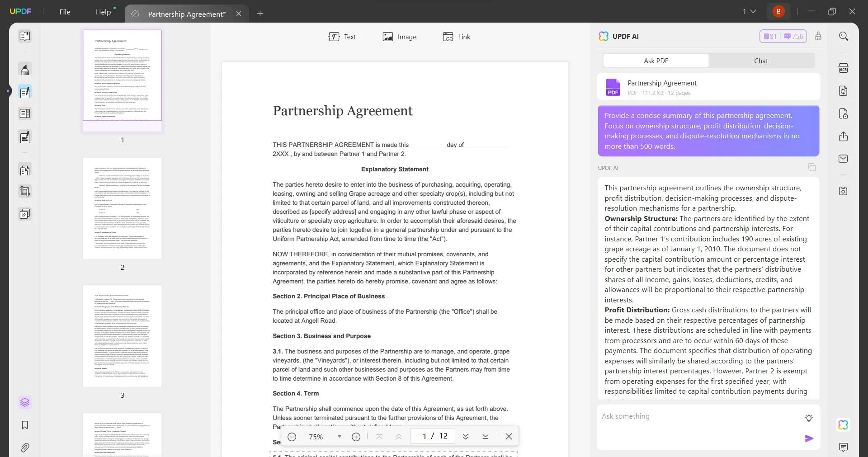This screenshot has height=457, width=868.
Task: Select page 2 thumbnail
Action: [122, 208]
